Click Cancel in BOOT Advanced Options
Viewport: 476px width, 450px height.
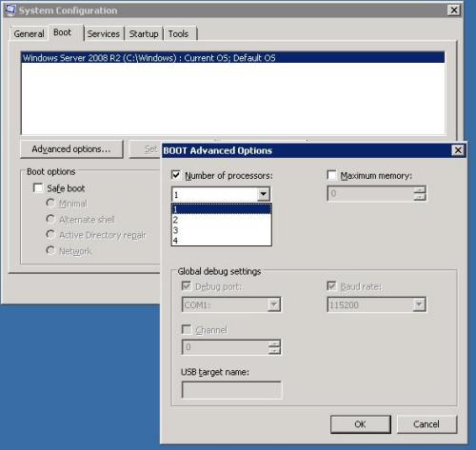coord(426,424)
